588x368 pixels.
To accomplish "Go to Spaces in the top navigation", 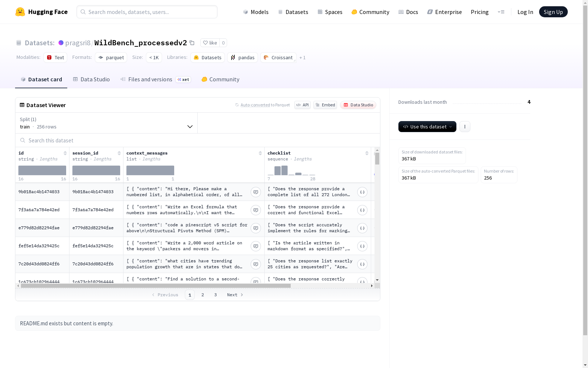I will point(330,12).
